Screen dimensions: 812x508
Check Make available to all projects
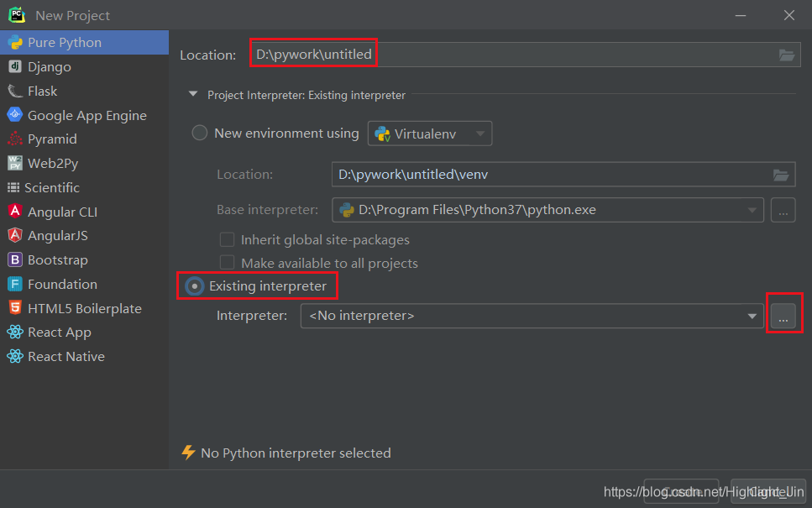click(227, 263)
